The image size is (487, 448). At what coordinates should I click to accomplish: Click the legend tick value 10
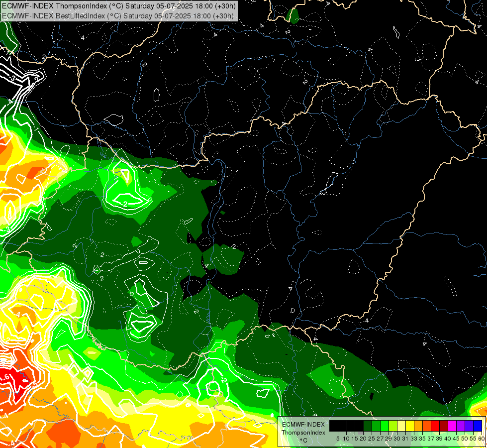pyautogui.click(x=346, y=439)
